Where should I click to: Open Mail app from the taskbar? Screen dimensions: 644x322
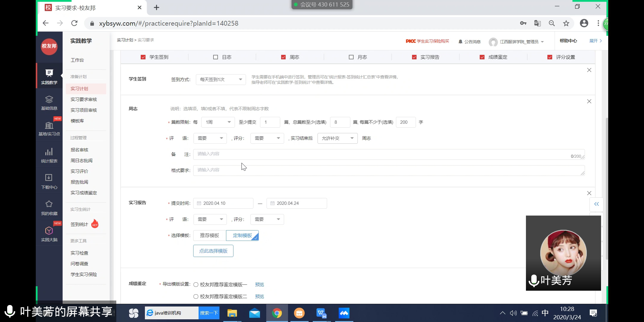pyautogui.click(x=254, y=313)
